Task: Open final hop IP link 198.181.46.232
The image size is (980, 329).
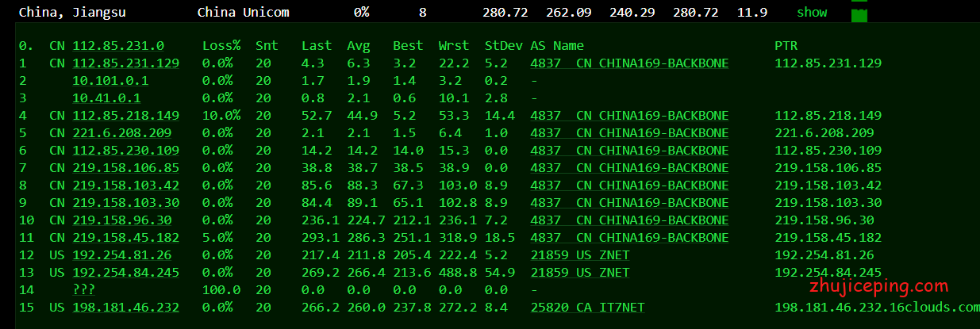Action: coord(125,308)
